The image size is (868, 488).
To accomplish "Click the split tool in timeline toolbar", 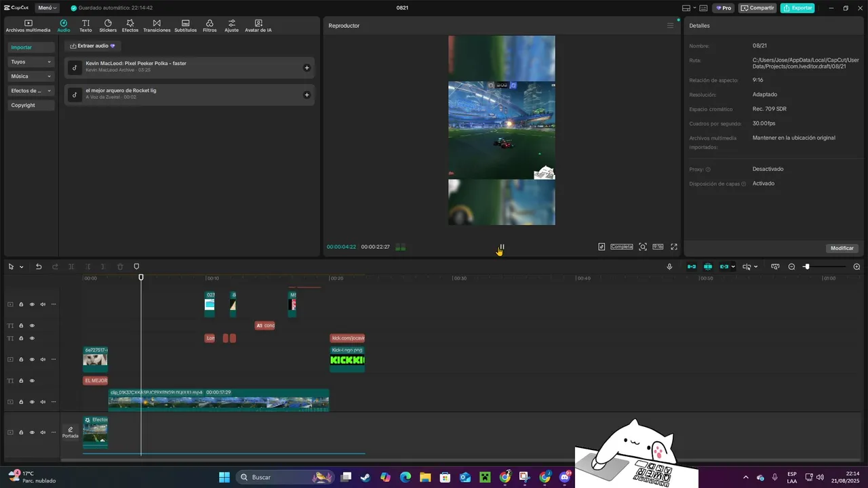I will (x=71, y=267).
